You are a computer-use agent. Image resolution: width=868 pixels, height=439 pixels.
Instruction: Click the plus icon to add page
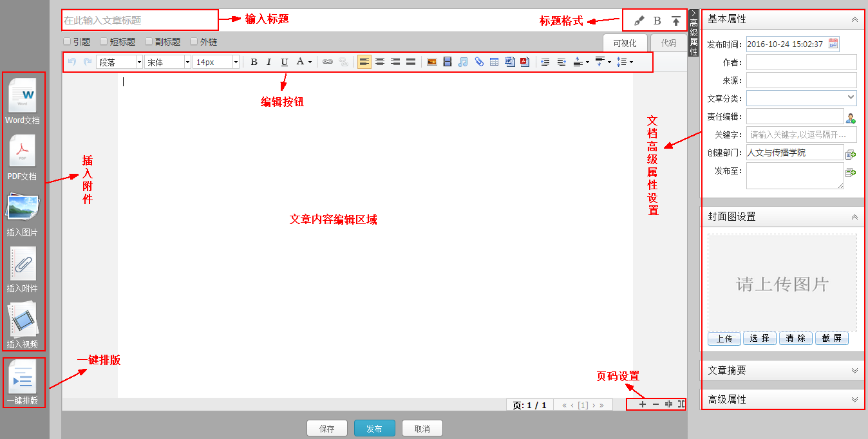[643, 404]
